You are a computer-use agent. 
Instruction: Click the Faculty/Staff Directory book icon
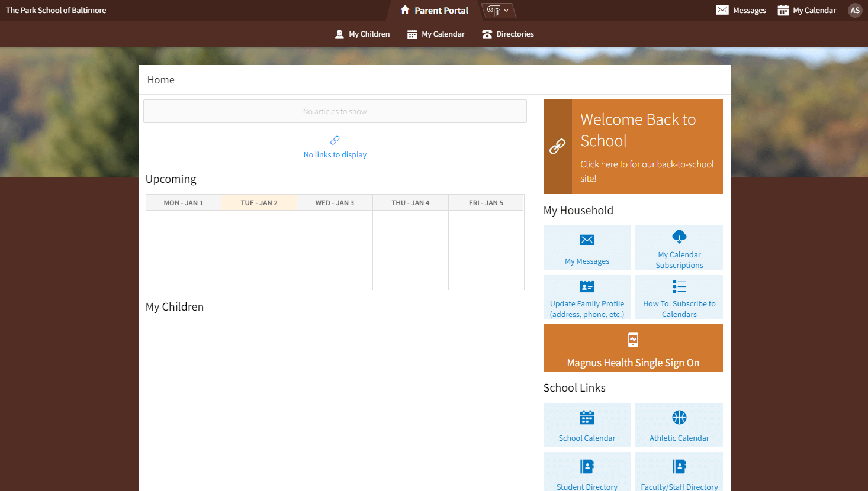point(679,466)
